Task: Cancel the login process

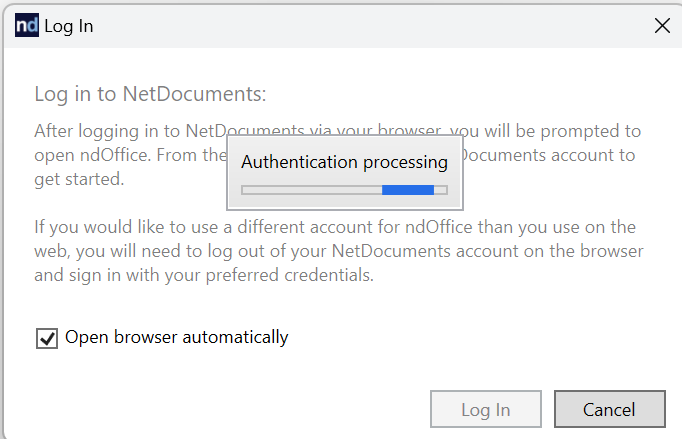Action: (x=609, y=409)
